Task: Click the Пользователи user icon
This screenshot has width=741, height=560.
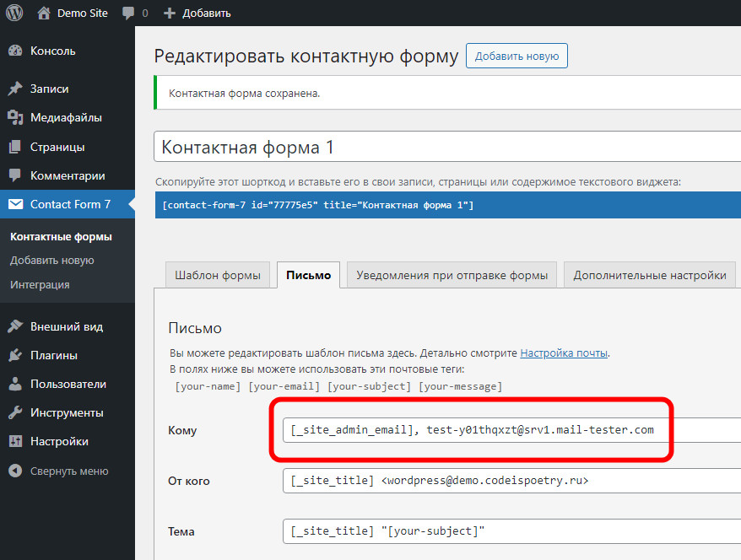Action: coord(15,384)
